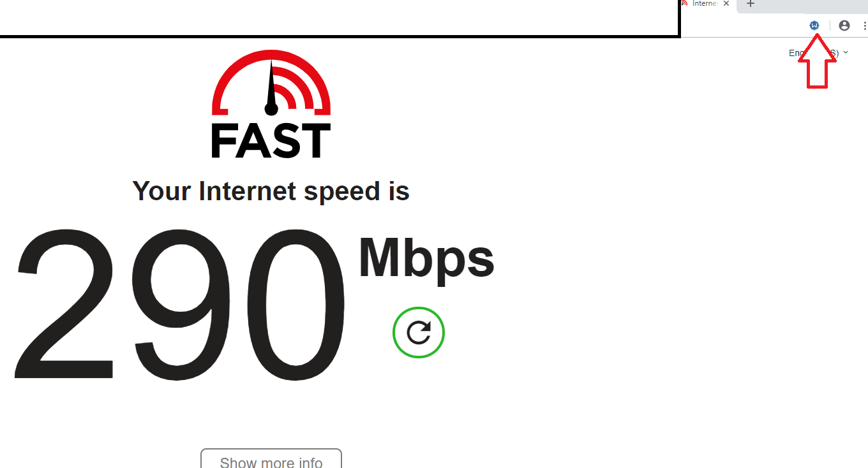The height and width of the screenshot is (468, 868).
Task: Click the green circle around the refresh arrow
Action: [x=419, y=333]
